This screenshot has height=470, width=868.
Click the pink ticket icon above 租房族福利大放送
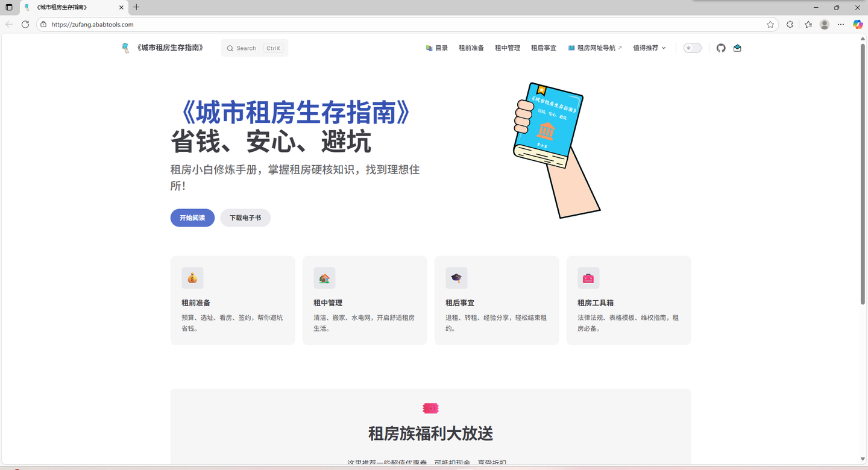[x=430, y=409]
